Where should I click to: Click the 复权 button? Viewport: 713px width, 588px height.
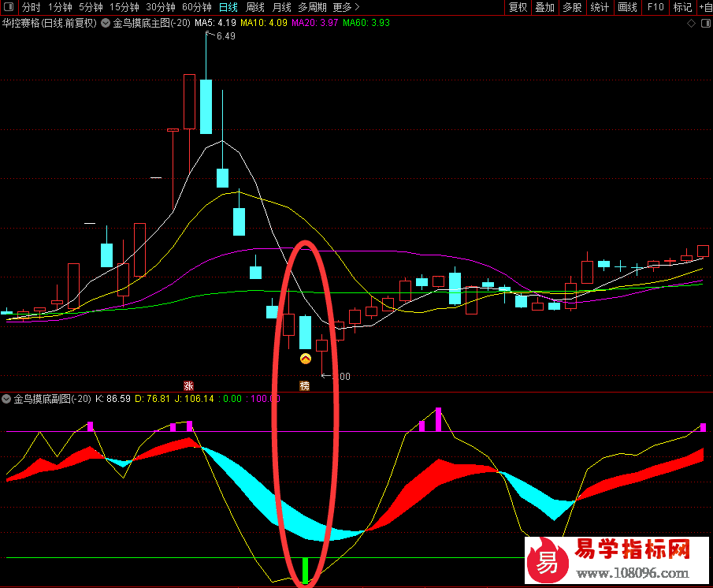(x=518, y=7)
